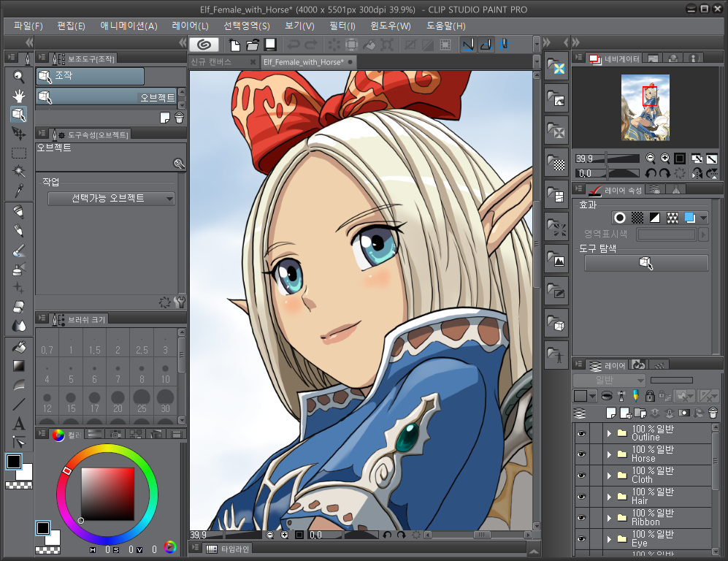
Task: Open CLIP STUDIO swirl icon
Action: [x=204, y=45]
